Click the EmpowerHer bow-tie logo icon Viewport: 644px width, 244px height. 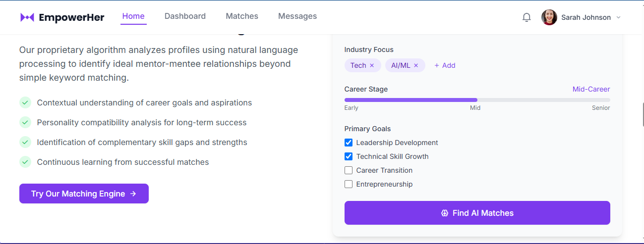pos(27,17)
